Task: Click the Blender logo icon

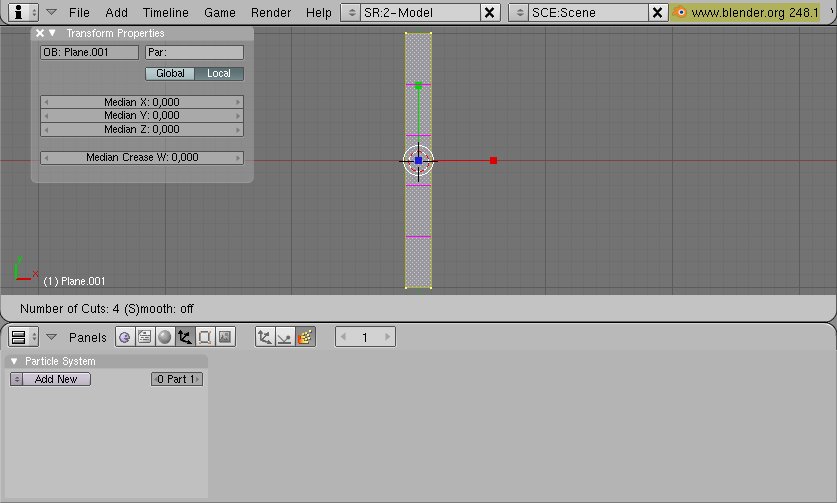Action: 680,12
